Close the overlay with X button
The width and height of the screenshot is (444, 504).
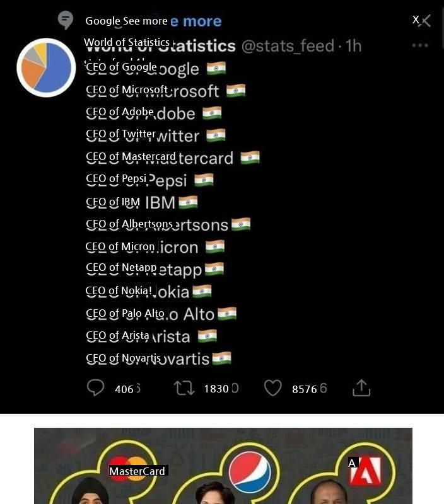(421, 21)
